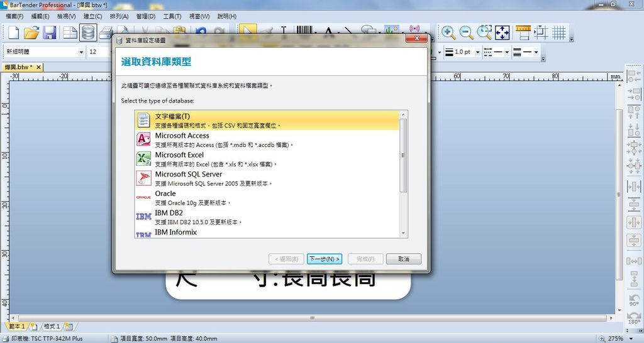This screenshot has height=343, width=644.
Task: Select the 文字檔案(T) database type
Action: tap(267, 120)
